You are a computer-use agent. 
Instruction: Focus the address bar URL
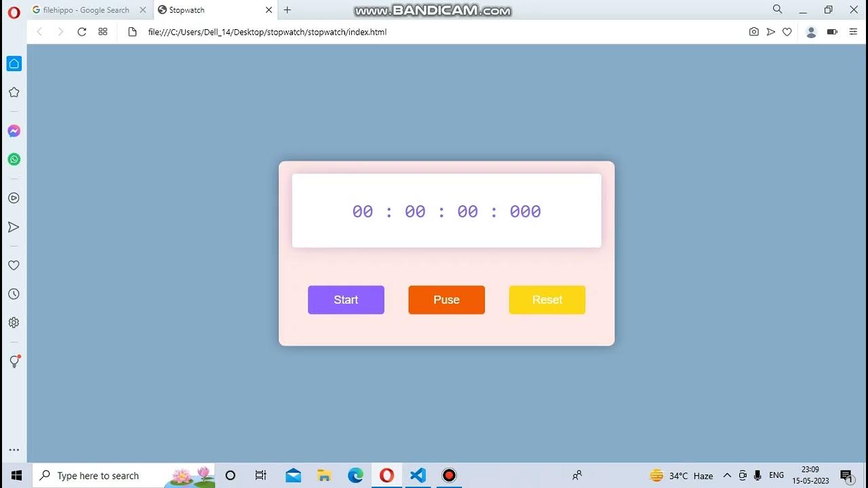tap(268, 32)
